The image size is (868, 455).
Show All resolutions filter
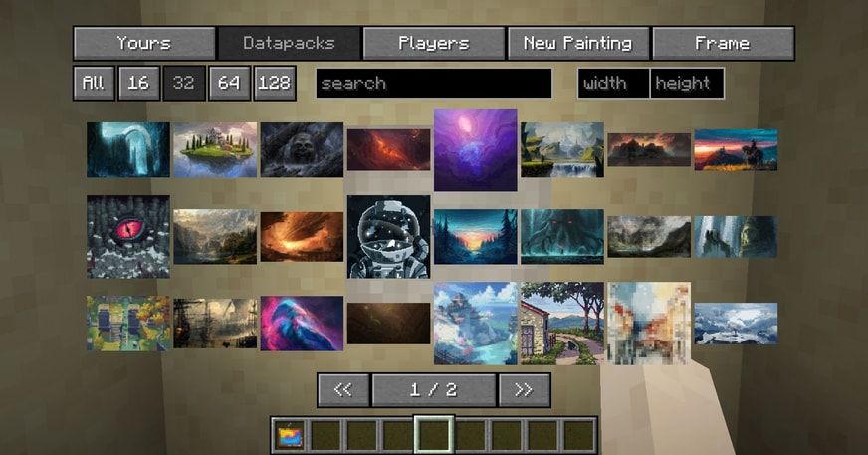coord(94,84)
